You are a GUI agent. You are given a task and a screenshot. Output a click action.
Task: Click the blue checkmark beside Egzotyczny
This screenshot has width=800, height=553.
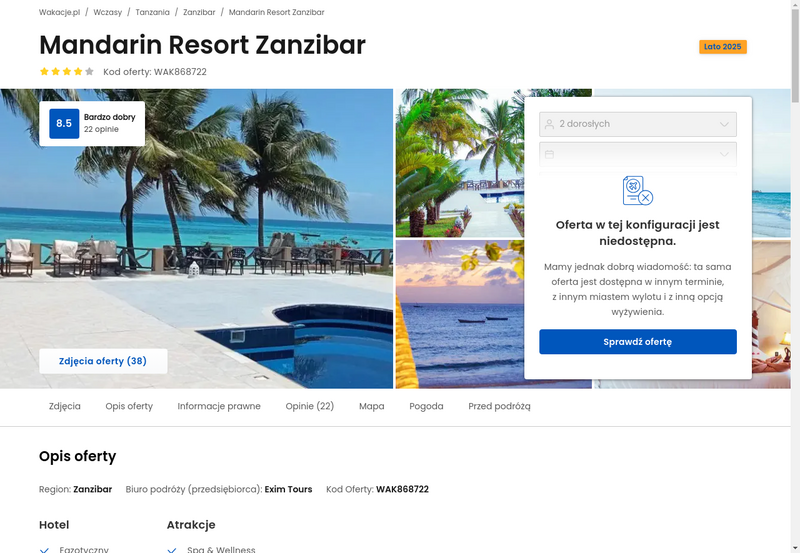pos(44,550)
